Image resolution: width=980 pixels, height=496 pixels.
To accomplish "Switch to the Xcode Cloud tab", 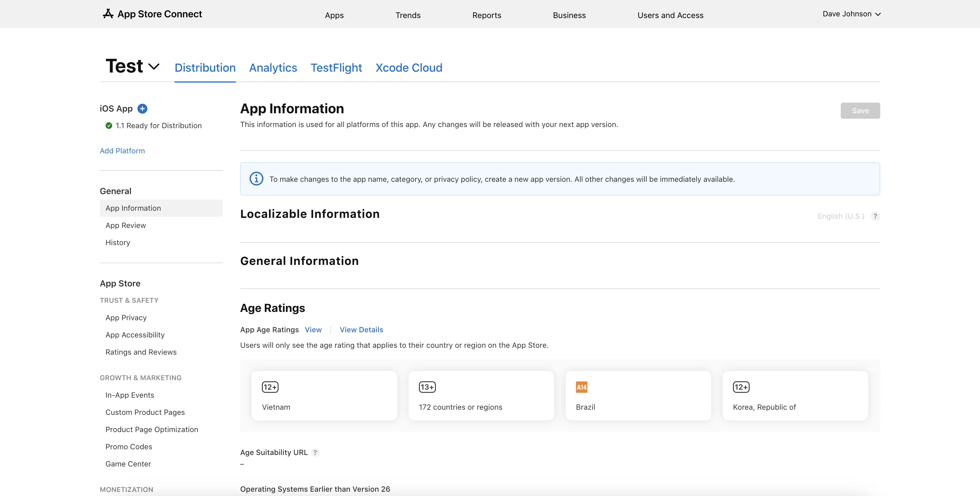I will click(409, 68).
